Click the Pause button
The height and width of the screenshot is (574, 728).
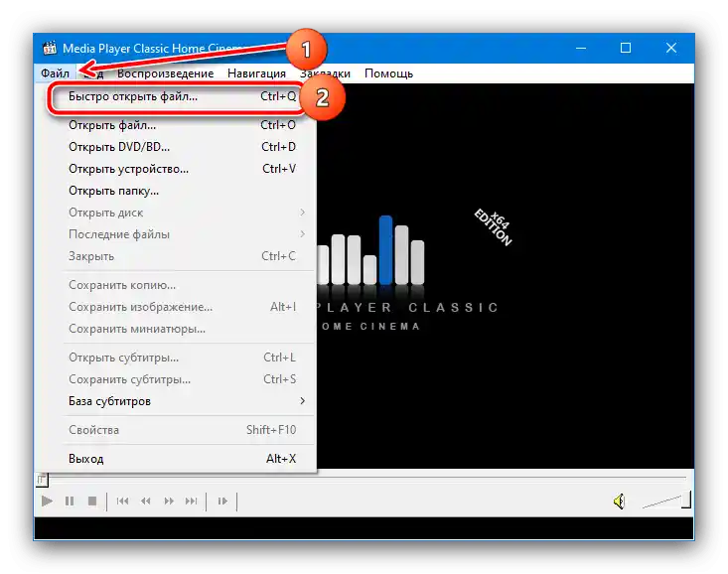(70, 502)
